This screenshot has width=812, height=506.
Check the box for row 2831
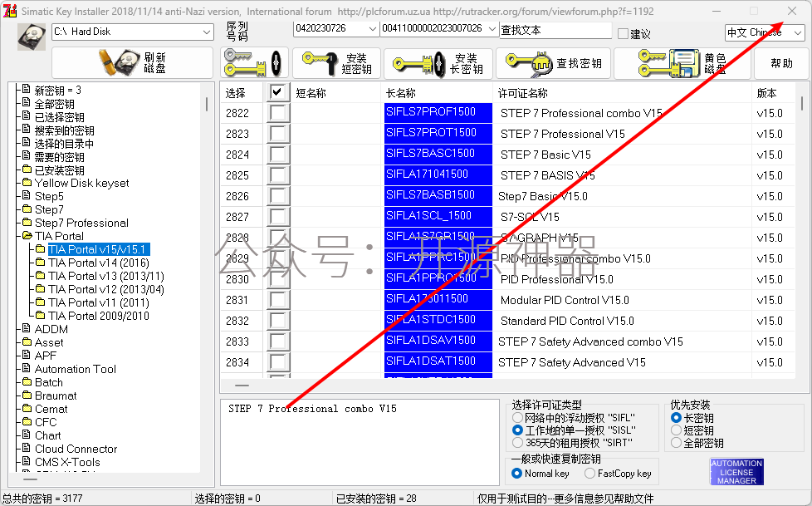pos(277,300)
